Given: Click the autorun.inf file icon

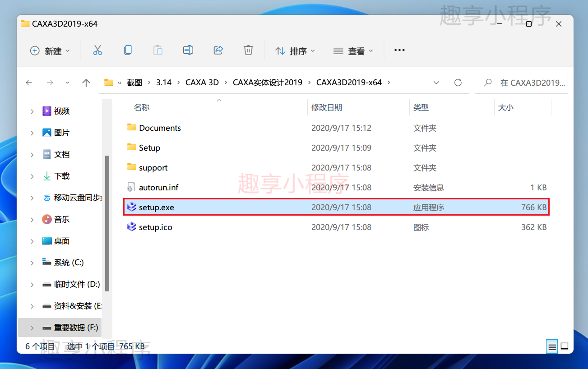Looking at the screenshot, I should point(132,187).
